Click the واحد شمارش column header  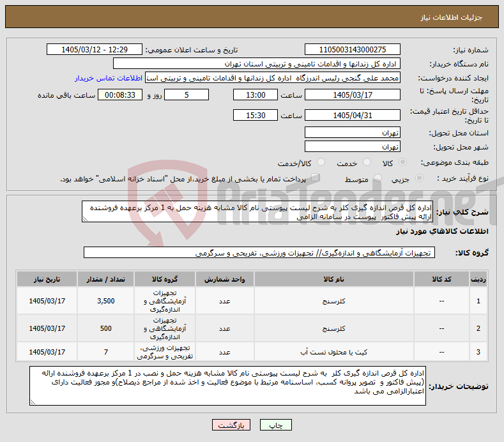click(x=224, y=279)
